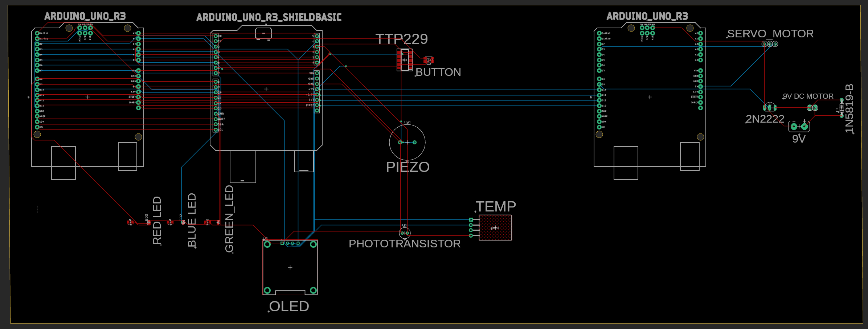Click the VIN pad on the shield
The width and height of the screenshot is (868, 329).
[x=317, y=73]
